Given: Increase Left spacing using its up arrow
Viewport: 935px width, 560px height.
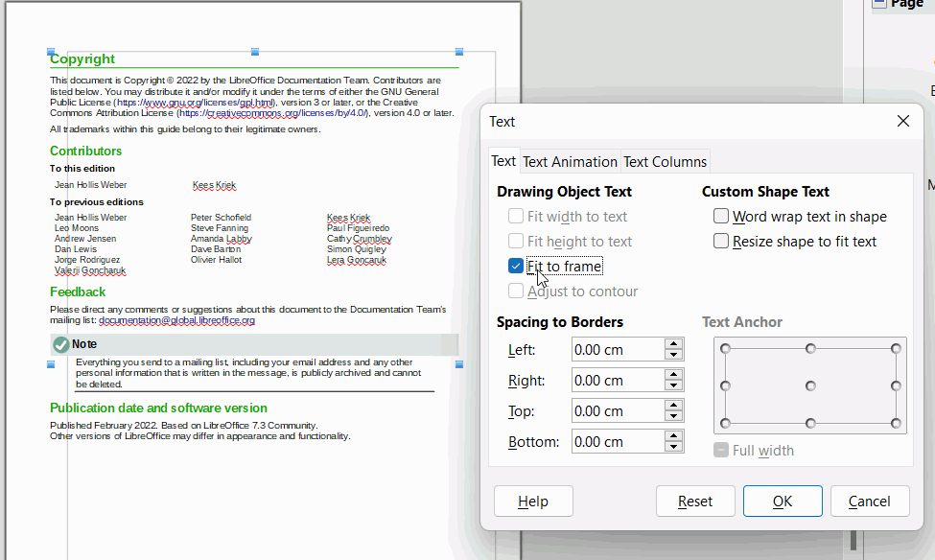Looking at the screenshot, I should [673, 344].
